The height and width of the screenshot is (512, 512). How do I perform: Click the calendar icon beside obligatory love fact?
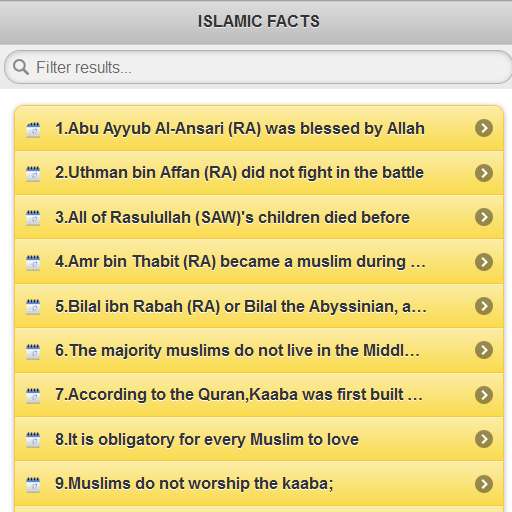(33, 440)
